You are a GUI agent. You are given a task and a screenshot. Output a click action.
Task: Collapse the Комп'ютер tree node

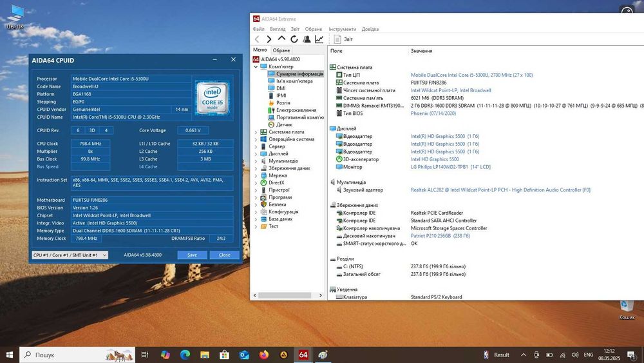click(256, 66)
